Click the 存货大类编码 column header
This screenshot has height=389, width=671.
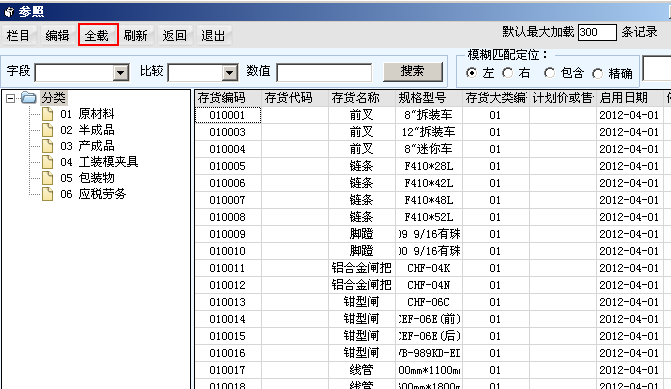coord(496,98)
